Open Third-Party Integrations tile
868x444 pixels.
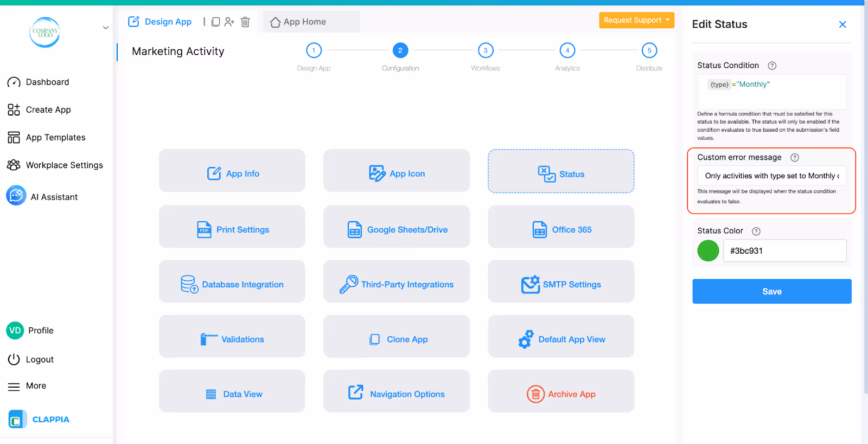[397, 281]
